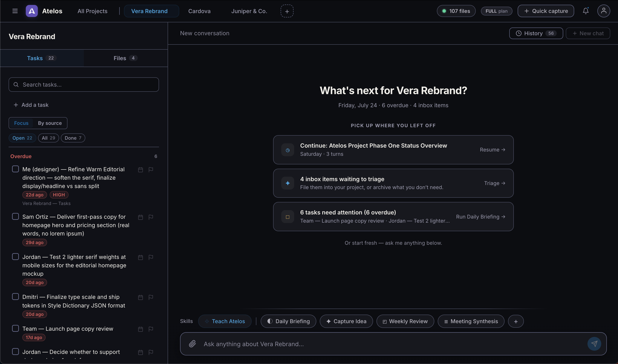618x364 pixels.
Task: Click the sparkle icon on inbox triage card
Action: click(288, 183)
